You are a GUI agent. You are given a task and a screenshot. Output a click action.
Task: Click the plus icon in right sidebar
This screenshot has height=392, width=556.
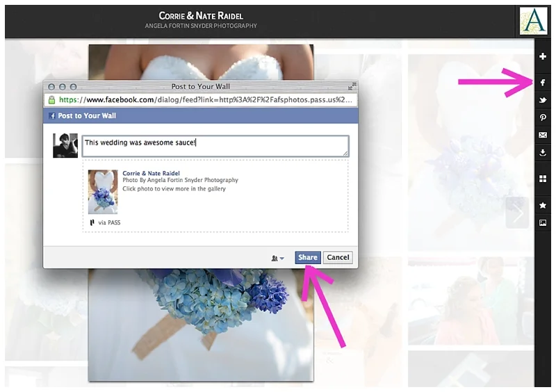pos(543,56)
